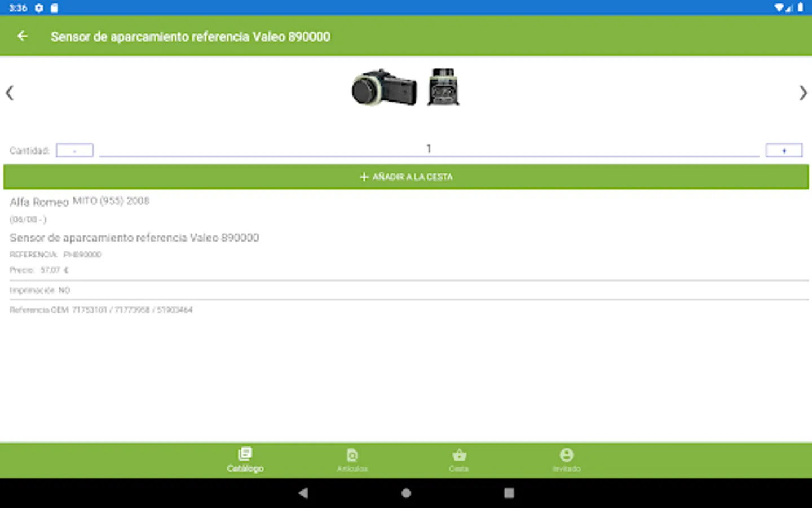Increase quantity with the plus button
812x508 pixels.
(784, 151)
